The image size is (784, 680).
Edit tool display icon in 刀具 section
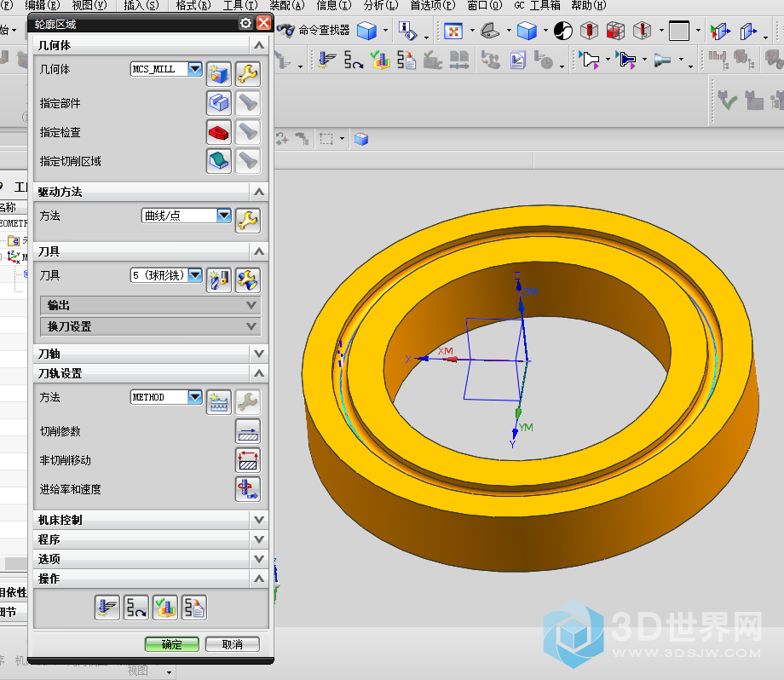click(247, 280)
